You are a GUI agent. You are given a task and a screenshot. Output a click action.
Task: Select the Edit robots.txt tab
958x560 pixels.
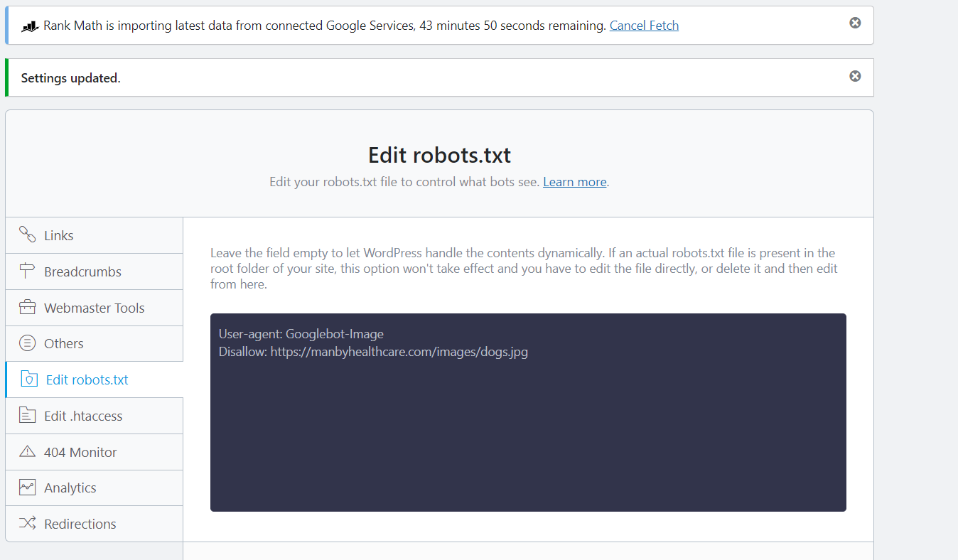[x=95, y=379]
